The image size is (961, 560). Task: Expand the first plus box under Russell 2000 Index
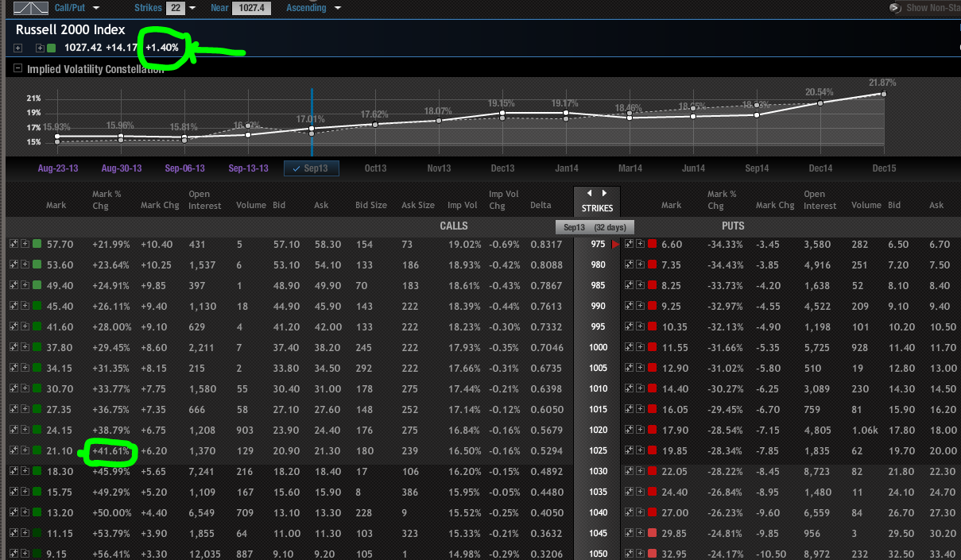point(18,48)
